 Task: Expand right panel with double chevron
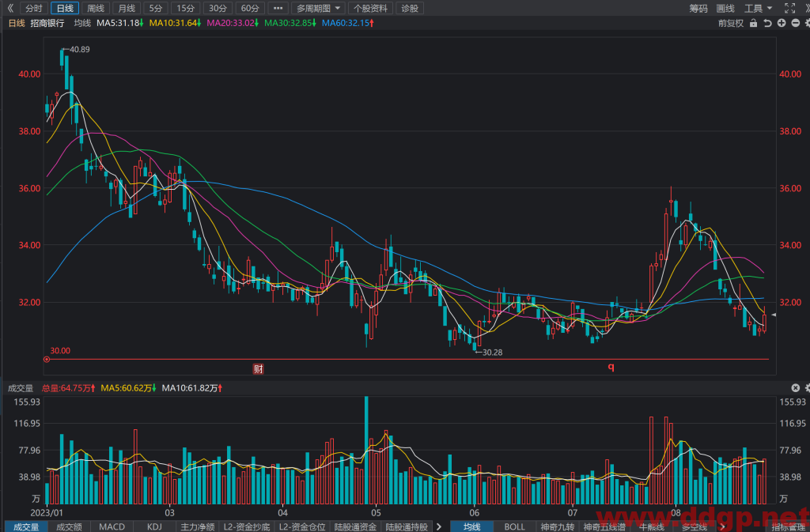coord(806,8)
